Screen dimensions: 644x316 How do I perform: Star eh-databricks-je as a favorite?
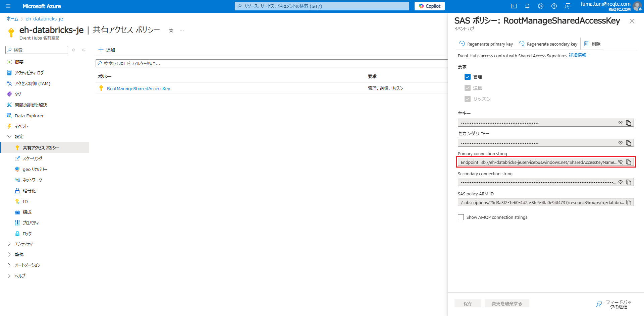tap(171, 30)
